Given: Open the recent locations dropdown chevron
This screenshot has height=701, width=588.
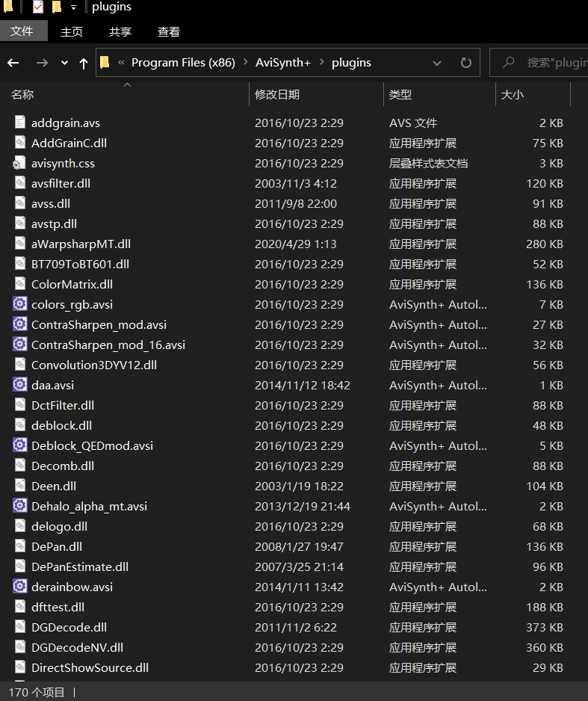Looking at the screenshot, I should pyautogui.click(x=65, y=63).
